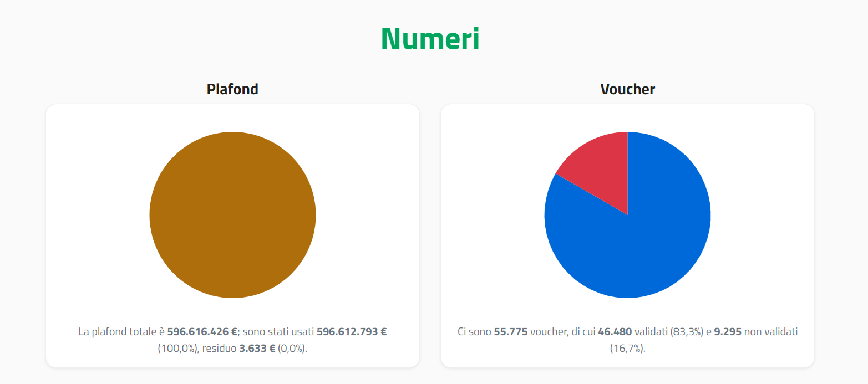868x384 pixels.
Task: Click the (0,0%) residual percentage
Action: click(x=292, y=350)
